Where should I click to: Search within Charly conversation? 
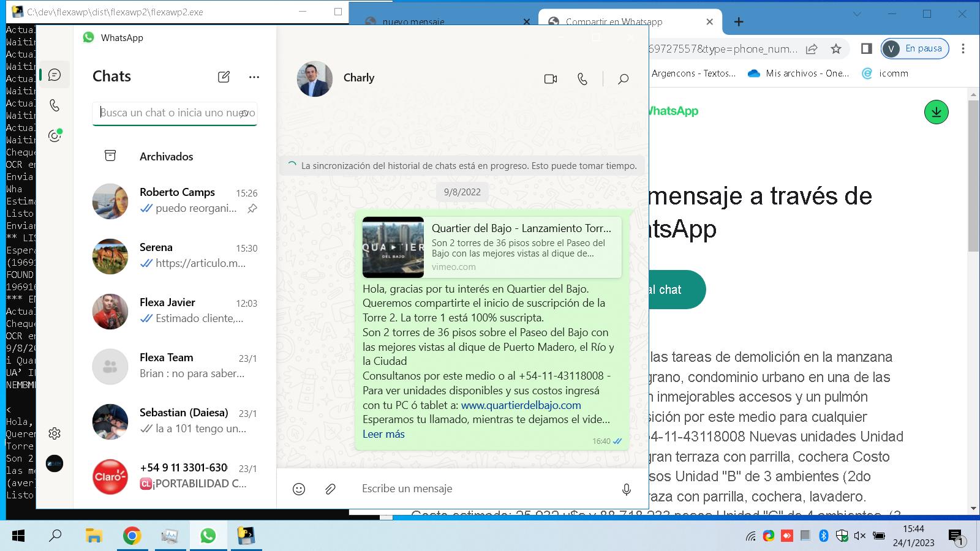pos(624,79)
